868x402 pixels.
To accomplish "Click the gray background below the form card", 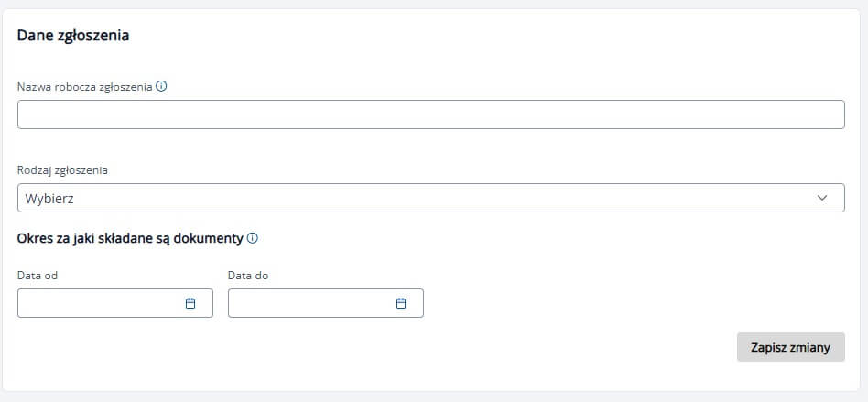I will tap(434, 397).
